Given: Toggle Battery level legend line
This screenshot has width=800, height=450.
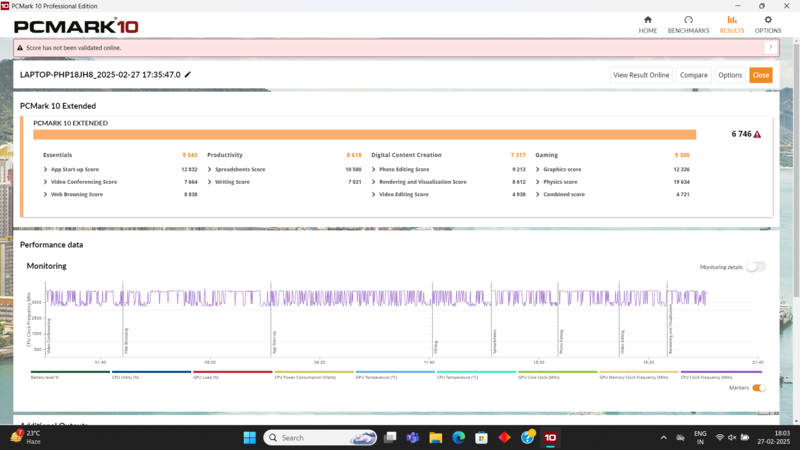Looking at the screenshot, I should click(70, 374).
